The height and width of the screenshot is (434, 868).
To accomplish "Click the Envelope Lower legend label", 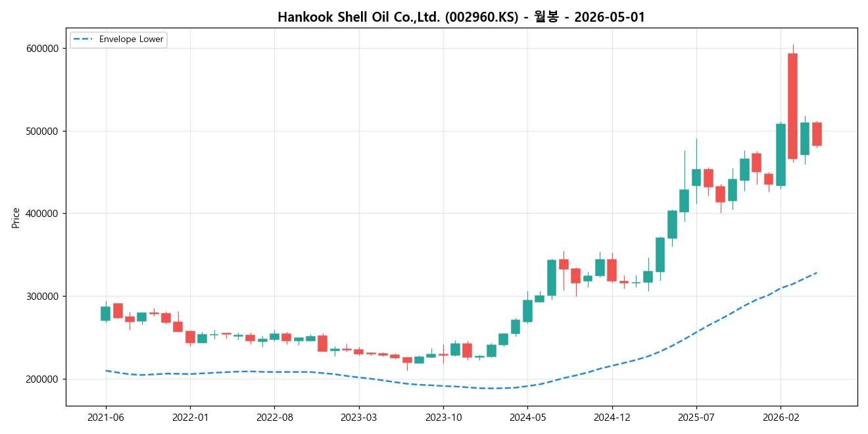I will [131, 39].
